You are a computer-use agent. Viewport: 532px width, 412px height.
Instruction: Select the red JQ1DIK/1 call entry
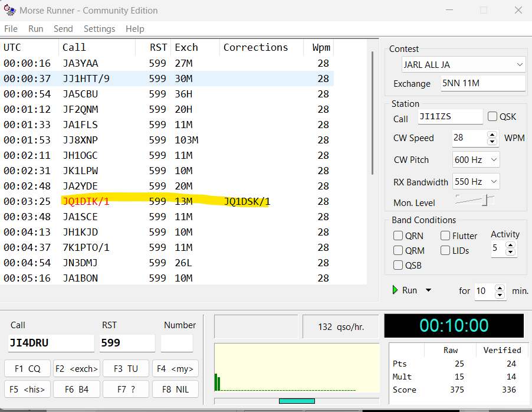click(86, 201)
